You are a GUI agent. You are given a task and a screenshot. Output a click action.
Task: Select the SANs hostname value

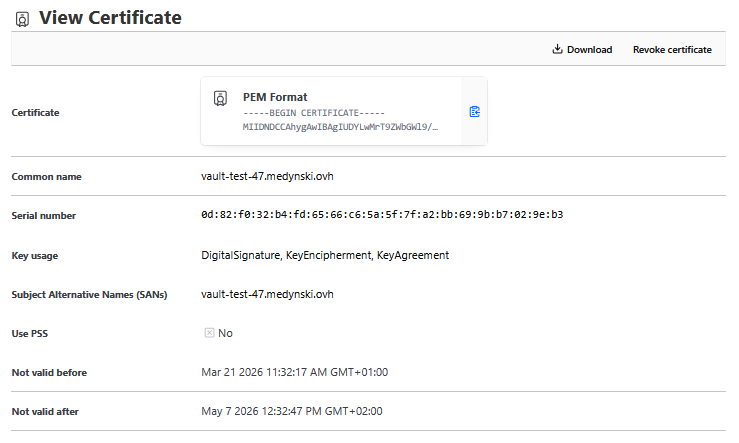click(x=267, y=294)
